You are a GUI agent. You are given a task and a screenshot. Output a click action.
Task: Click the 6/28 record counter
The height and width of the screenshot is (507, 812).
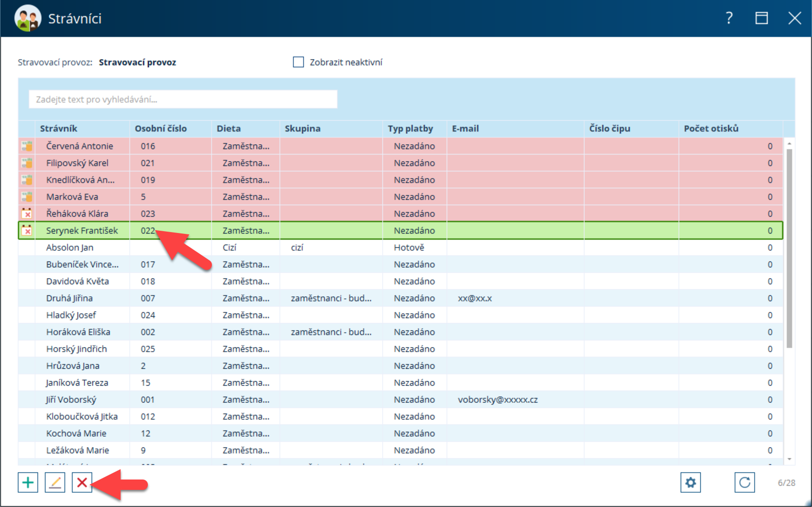point(786,483)
